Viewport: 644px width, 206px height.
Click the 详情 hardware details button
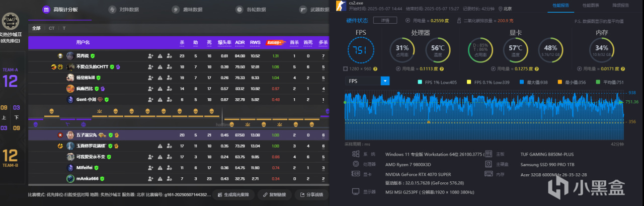tap(385, 20)
